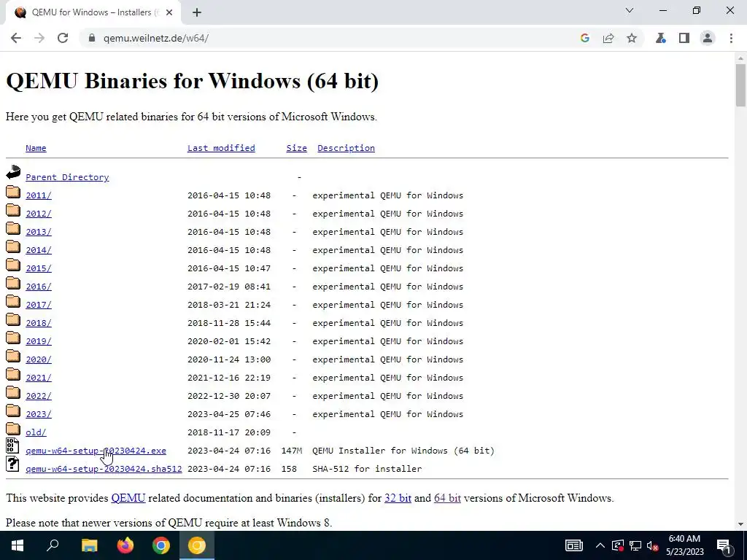
Task: Download qemu-w64-setup-20230424.exe installer
Action: [x=96, y=451]
